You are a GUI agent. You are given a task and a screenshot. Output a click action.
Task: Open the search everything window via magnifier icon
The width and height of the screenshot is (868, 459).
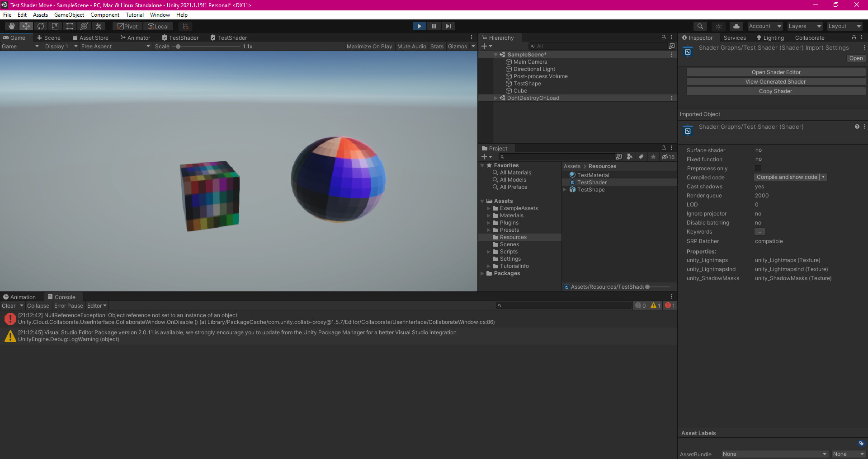(x=700, y=26)
